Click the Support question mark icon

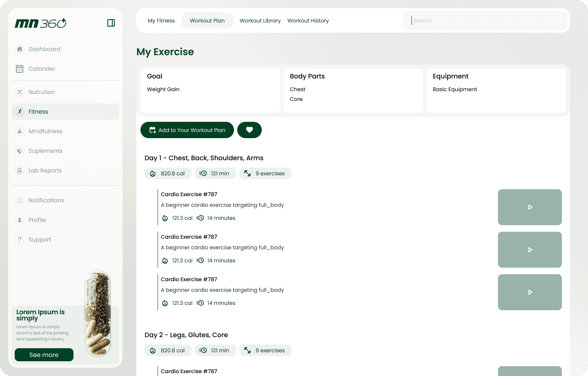[x=20, y=239]
